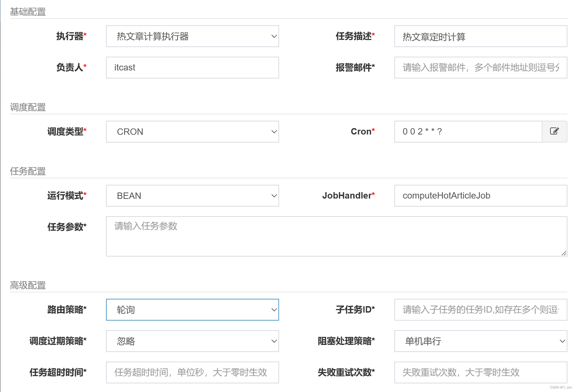Open the Cron expression editor icon
This screenshot has height=392, width=577.
point(554,132)
